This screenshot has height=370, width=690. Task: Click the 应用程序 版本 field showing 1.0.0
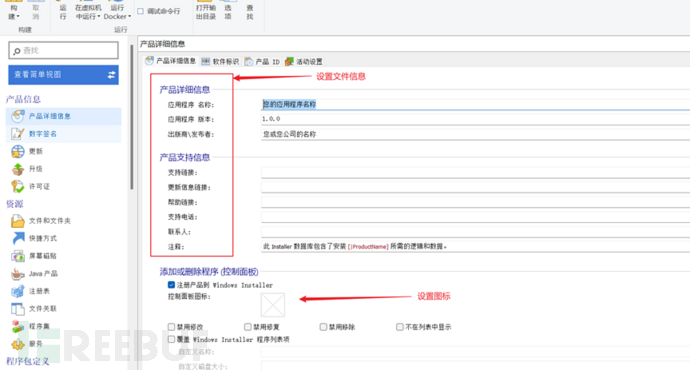475,119
